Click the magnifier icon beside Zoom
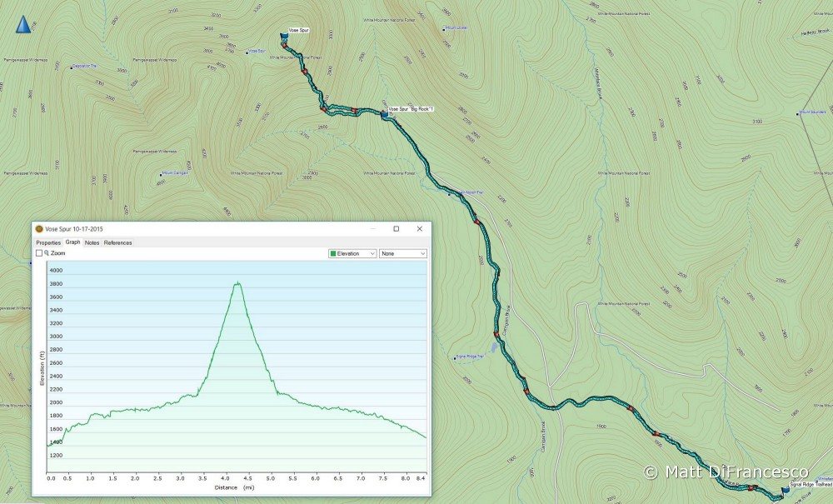 [47, 253]
